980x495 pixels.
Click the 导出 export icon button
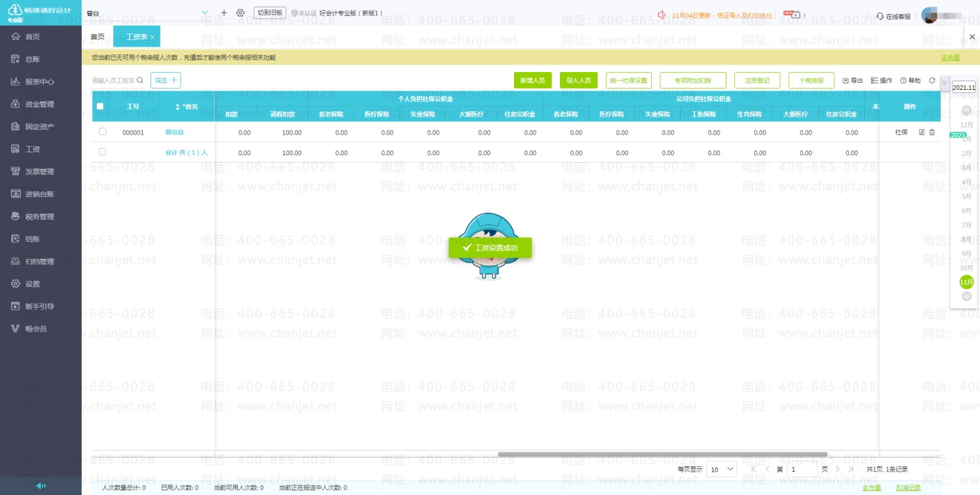coord(853,81)
